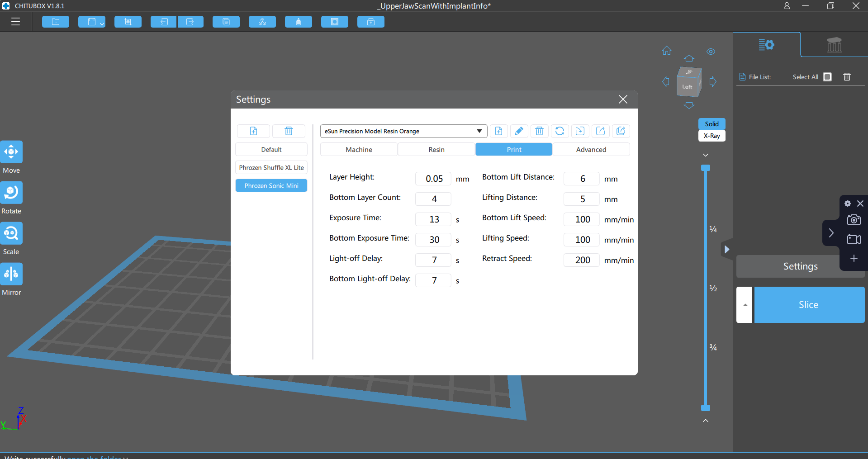
Task: Collapse the right side panel arrow
Action: tap(726, 249)
